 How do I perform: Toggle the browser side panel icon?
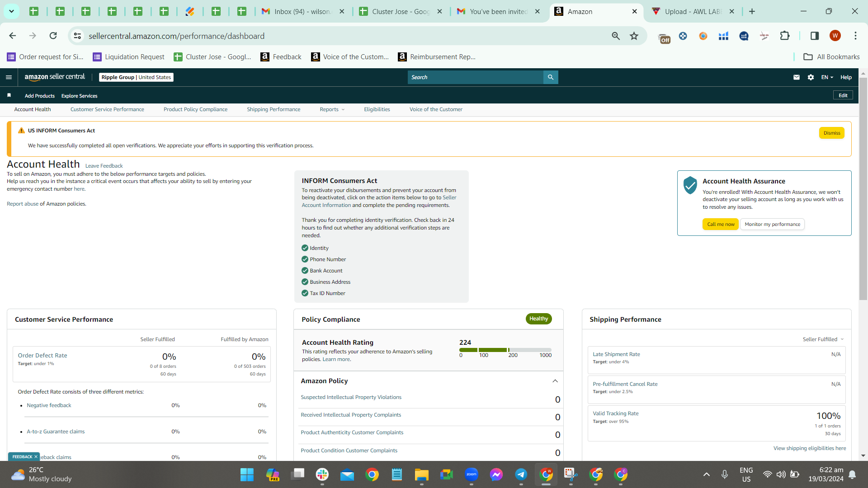815,36
